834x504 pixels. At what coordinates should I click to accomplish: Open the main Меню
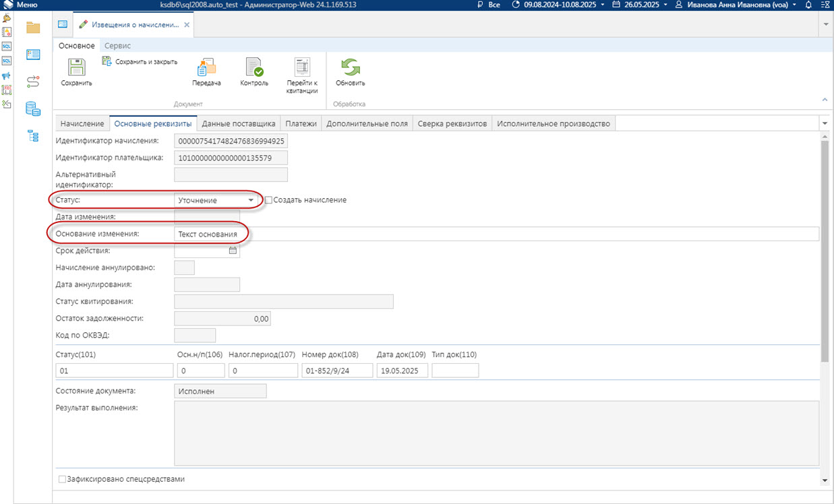21,5
